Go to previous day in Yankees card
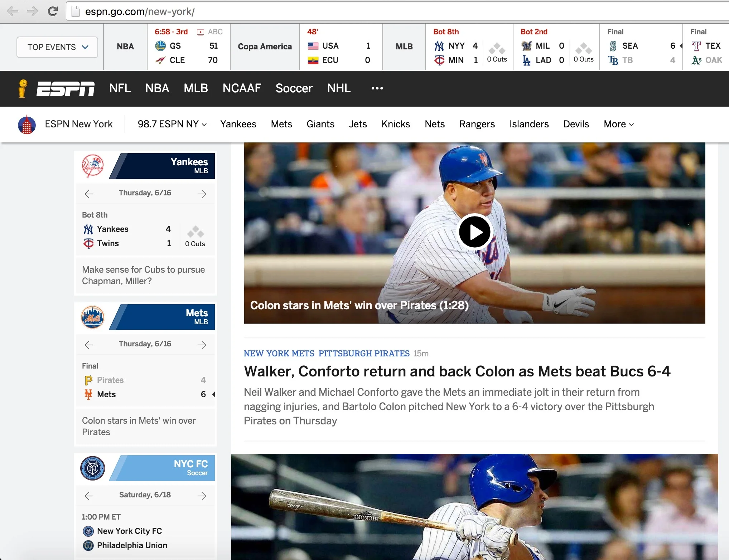 click(89, 194)
